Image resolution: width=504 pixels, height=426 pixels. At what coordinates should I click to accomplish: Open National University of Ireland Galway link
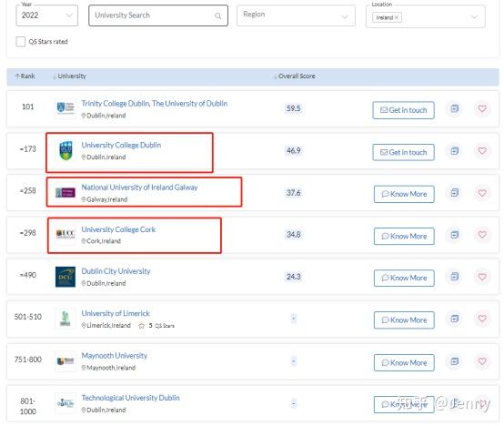139,188
